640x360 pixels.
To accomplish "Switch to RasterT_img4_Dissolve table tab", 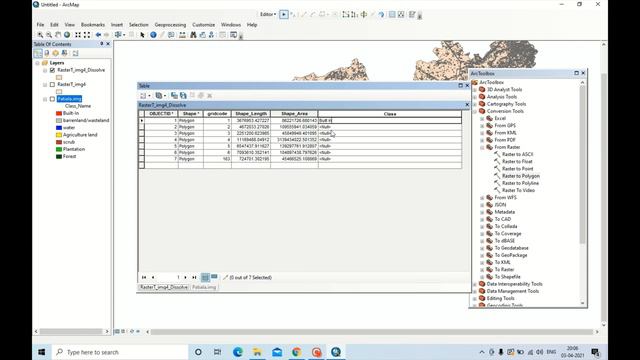I will point(163,287).
